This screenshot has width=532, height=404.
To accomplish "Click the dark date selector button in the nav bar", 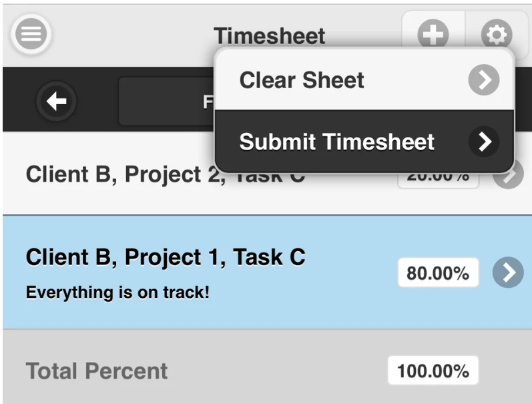I will coord(167,102).
